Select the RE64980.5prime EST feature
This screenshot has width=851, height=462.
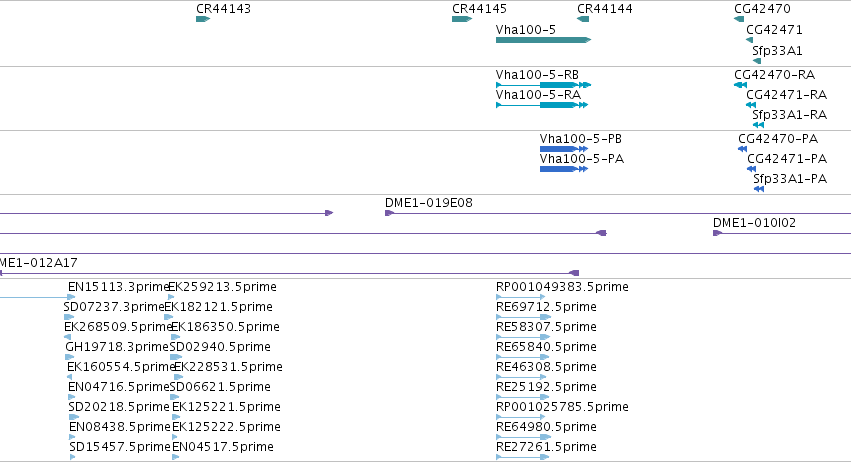coord(523,438)
